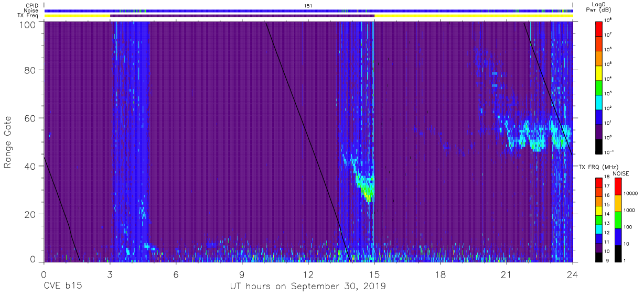
Task: Click the Noise strip above the plot
Action: coord(308,10)
